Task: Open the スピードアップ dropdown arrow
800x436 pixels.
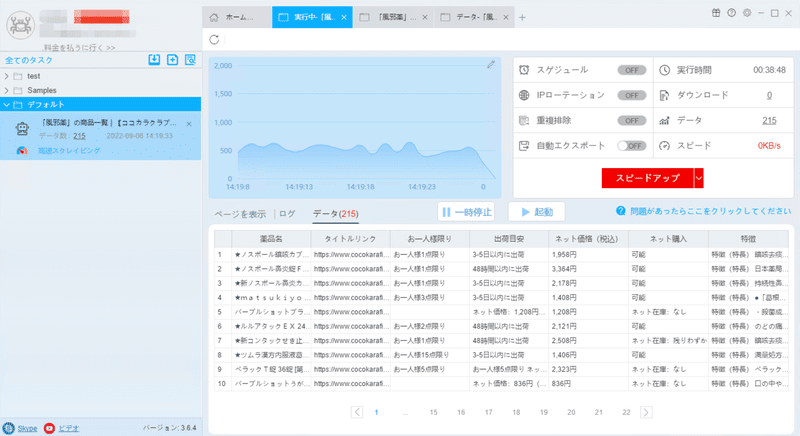Action: 698,178
